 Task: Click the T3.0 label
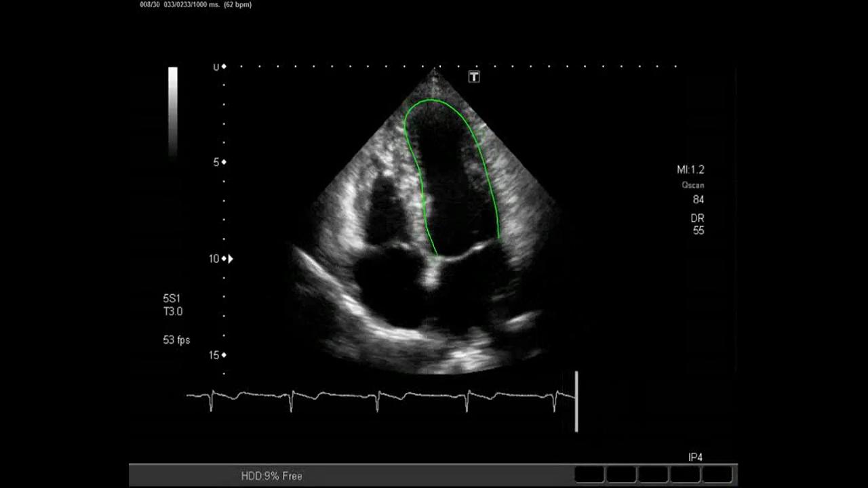(x=173, y=312)
